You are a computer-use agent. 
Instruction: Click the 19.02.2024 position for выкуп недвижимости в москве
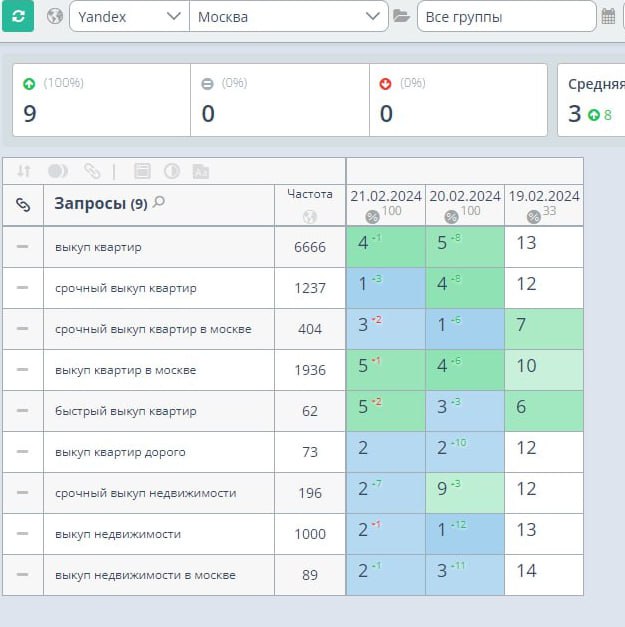tap(544, 575)
